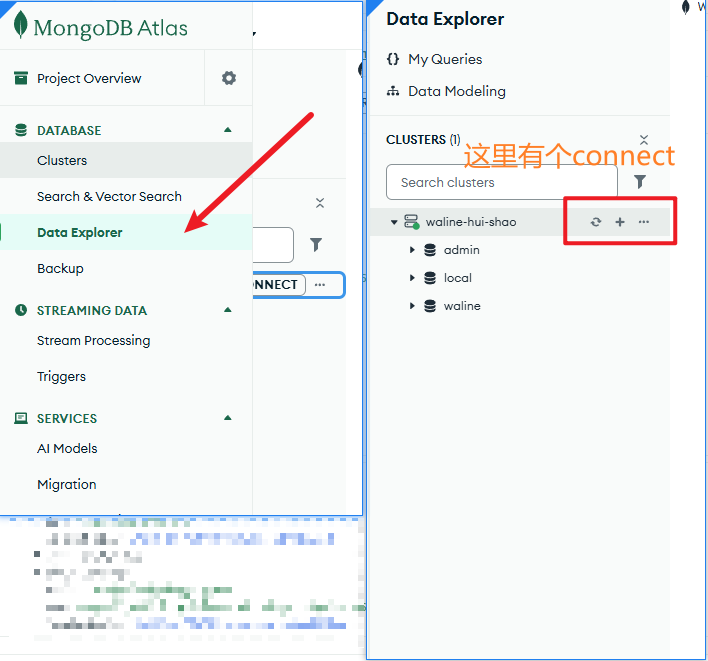Expand the local database
Viewport: 708px width, 661px height.
click(412, 278)
